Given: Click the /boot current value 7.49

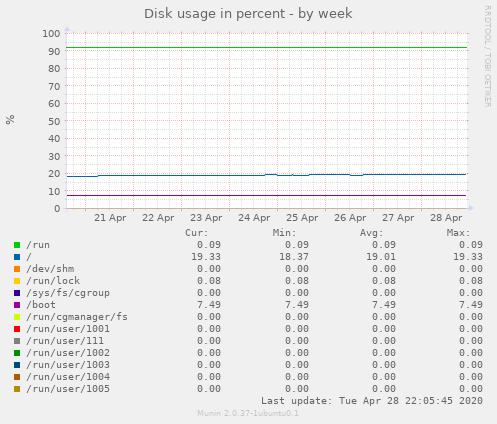Looking at the screenshot, I should click(x=209, y=305).
